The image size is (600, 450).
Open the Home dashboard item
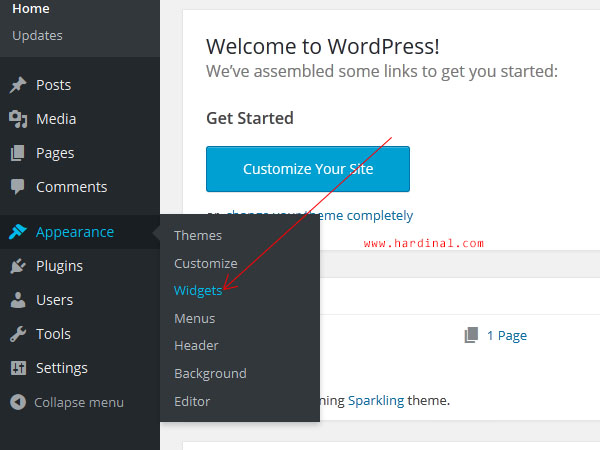tap(31, 8)
